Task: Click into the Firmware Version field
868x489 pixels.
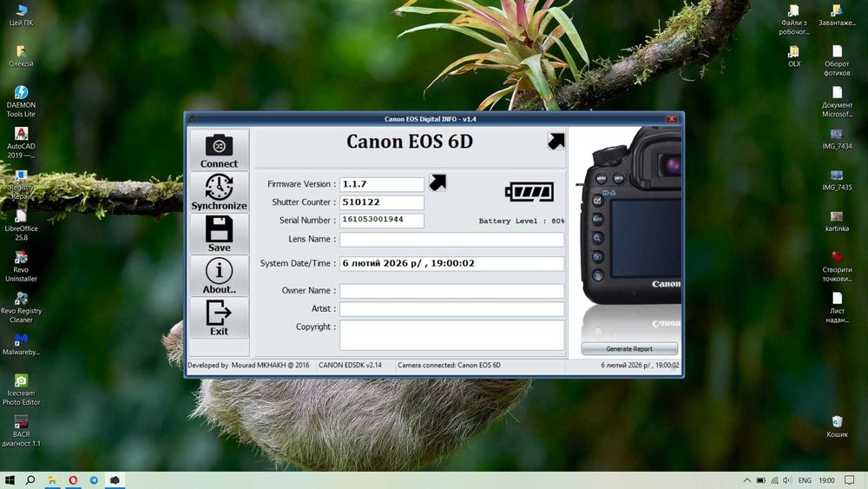Action: point(381,184)
